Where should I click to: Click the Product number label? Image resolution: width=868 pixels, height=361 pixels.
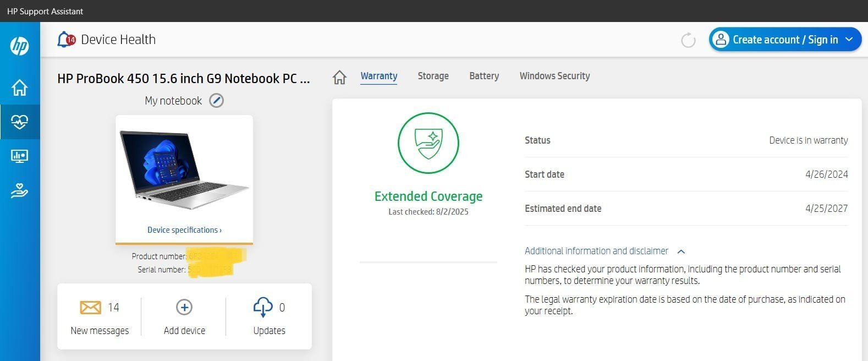159,256
